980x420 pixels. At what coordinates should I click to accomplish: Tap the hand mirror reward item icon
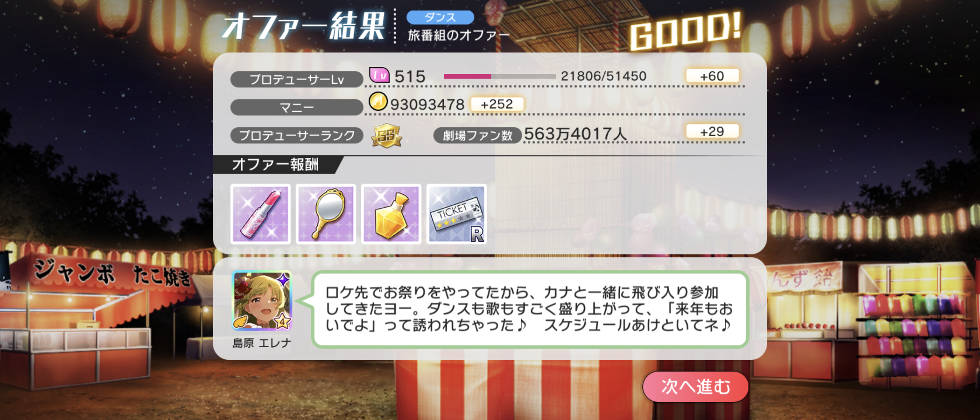pyautogui.click(x=326, y=214)
